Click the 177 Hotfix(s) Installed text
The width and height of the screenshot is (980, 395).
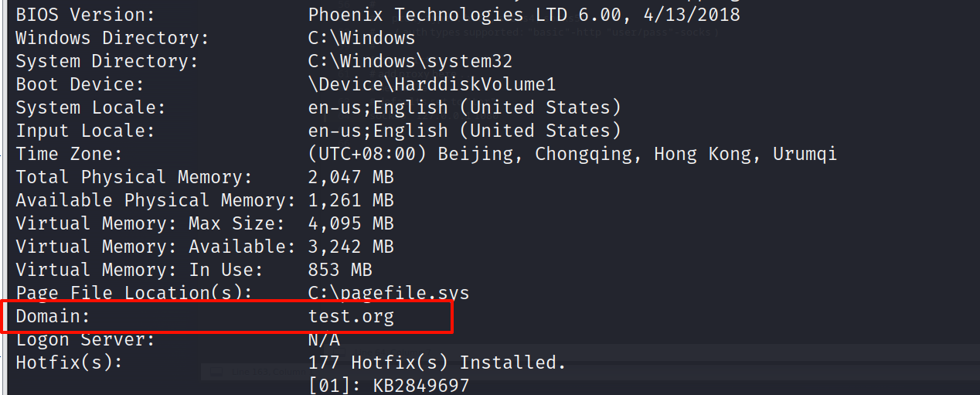click(437, 363)
